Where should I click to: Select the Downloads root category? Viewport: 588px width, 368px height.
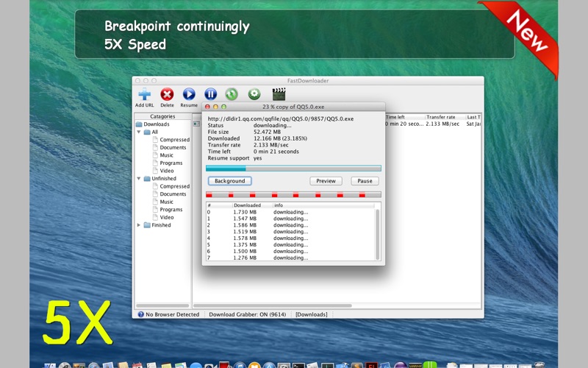[157, 124]
